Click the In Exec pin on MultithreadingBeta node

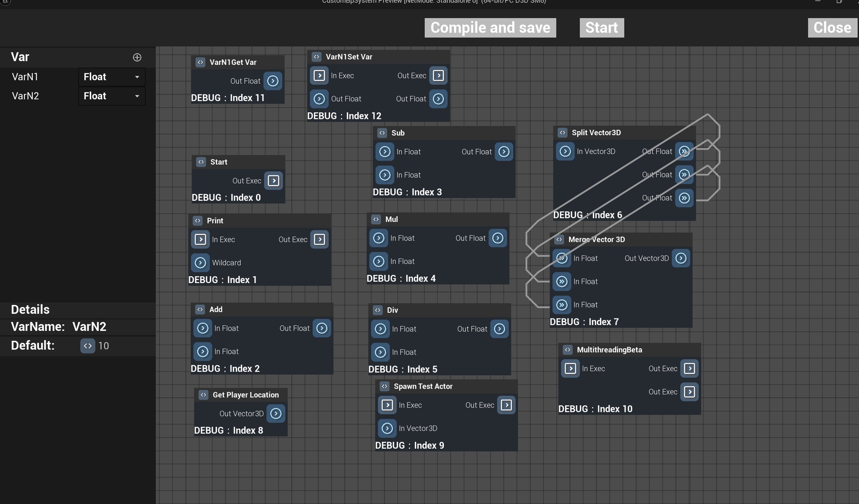[570, 368]
